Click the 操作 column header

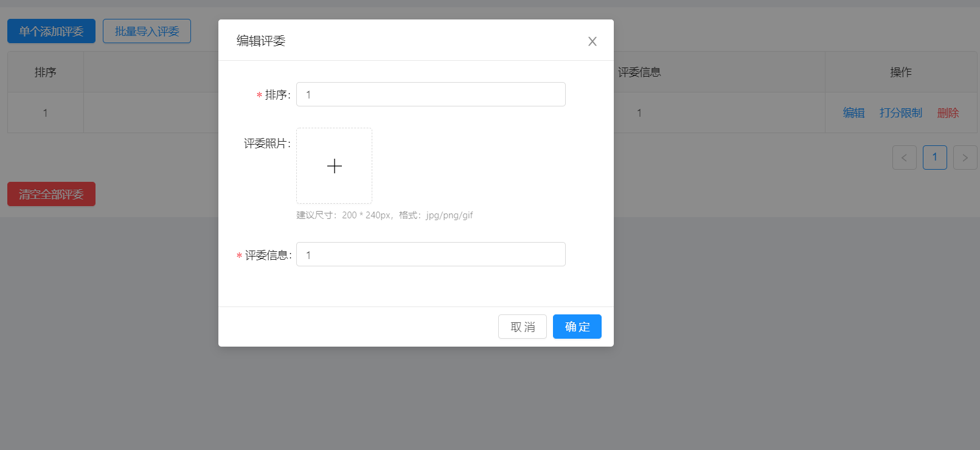point(901,72)
